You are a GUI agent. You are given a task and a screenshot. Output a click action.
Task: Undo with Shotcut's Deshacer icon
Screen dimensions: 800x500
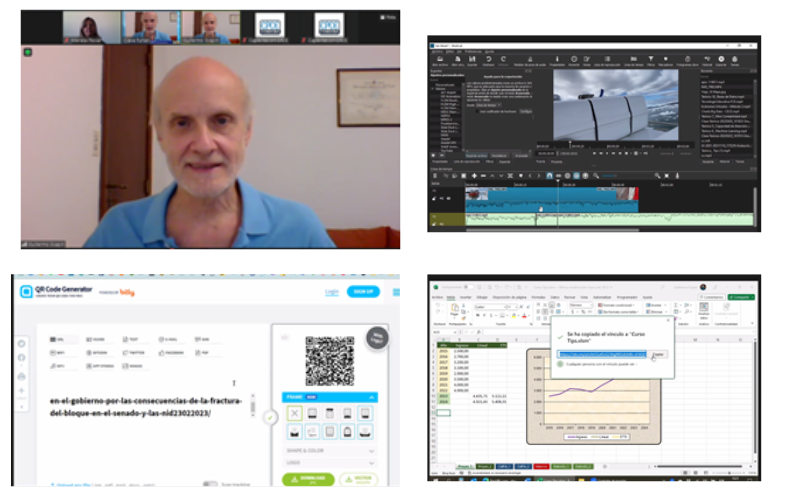pyautogui.click(x=489, y=59)
